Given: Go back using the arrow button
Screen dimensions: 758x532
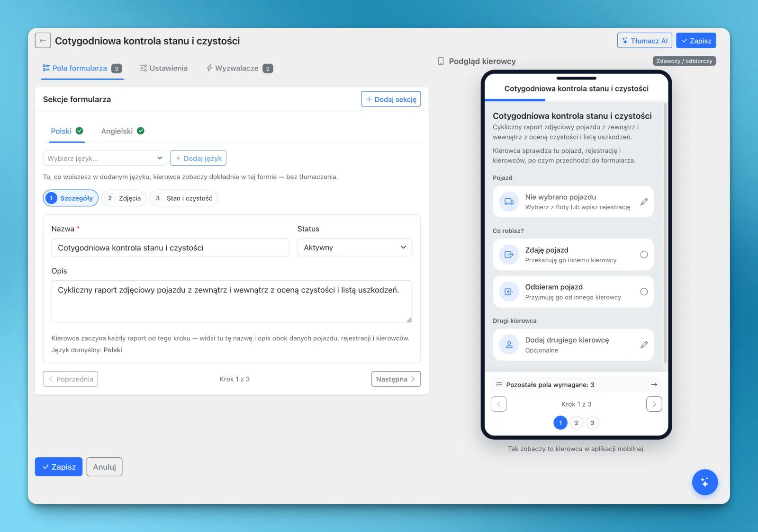Looking at the screenshot, I should click(43, 41).
